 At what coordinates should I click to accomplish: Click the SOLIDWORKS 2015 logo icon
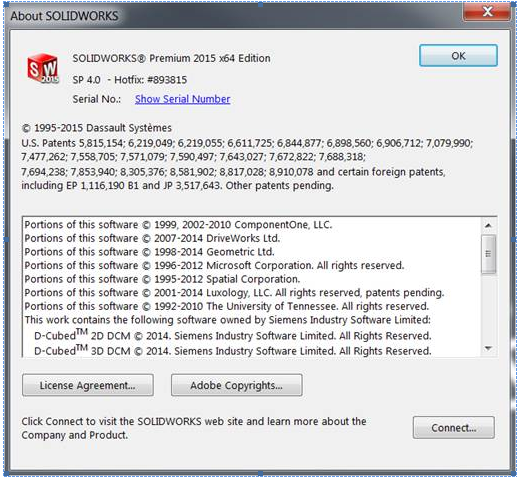pyautogui.click(x=43, y=68)
